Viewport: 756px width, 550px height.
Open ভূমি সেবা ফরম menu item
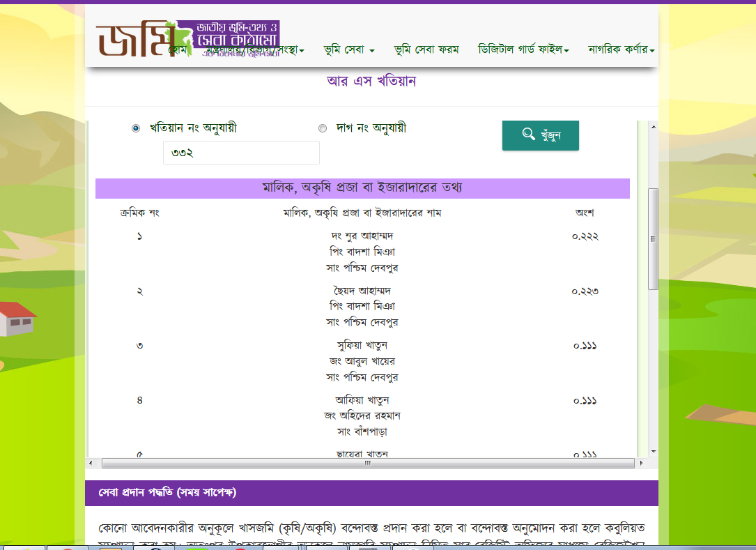tap(426, 49)
